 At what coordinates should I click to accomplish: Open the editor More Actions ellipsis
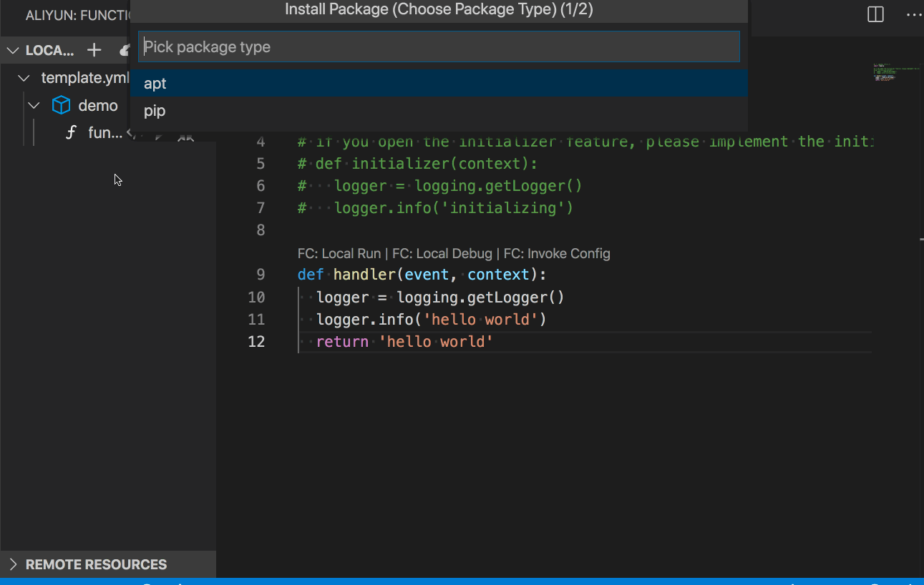point(914,14)
